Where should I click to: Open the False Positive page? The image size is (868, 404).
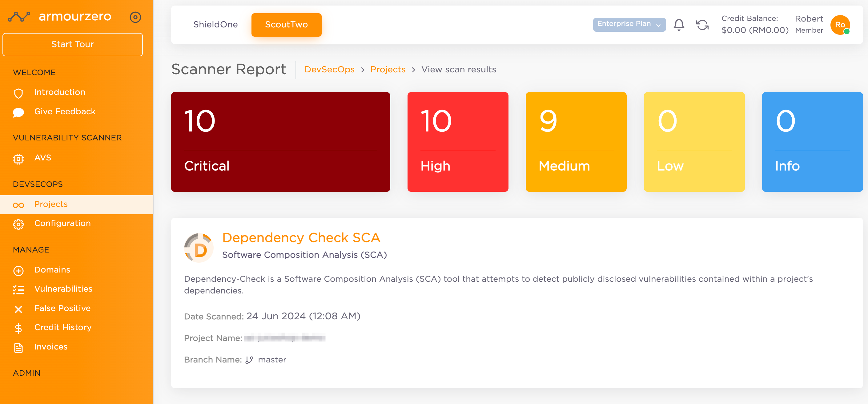(x=62, y=308)
